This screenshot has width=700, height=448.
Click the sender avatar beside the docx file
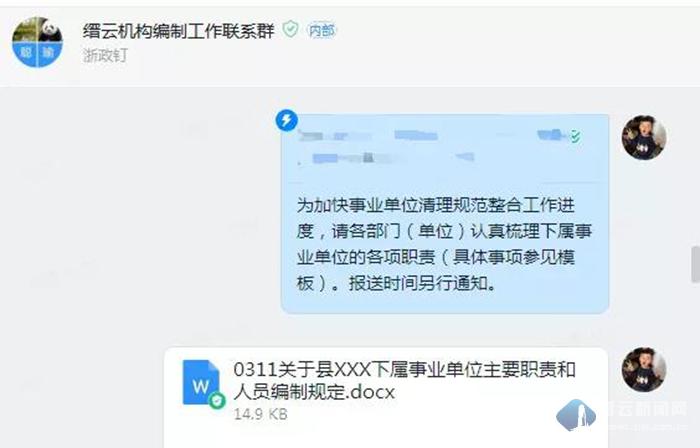pos(644,369)
